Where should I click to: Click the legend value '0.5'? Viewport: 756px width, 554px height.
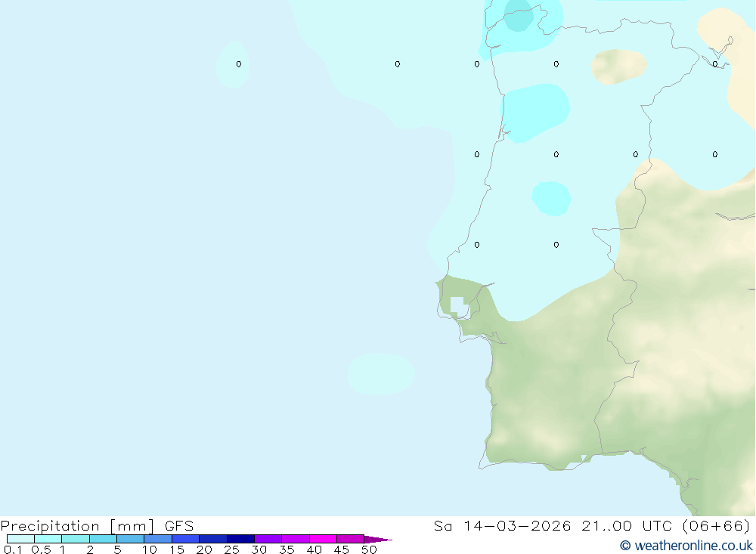pos(41,549)
